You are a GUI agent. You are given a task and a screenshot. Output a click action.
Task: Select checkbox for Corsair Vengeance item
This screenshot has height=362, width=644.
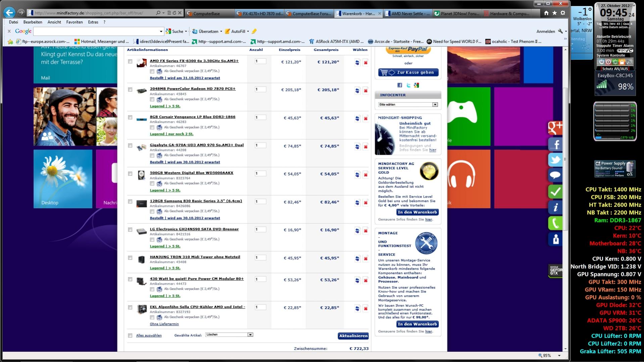[130, 117]
